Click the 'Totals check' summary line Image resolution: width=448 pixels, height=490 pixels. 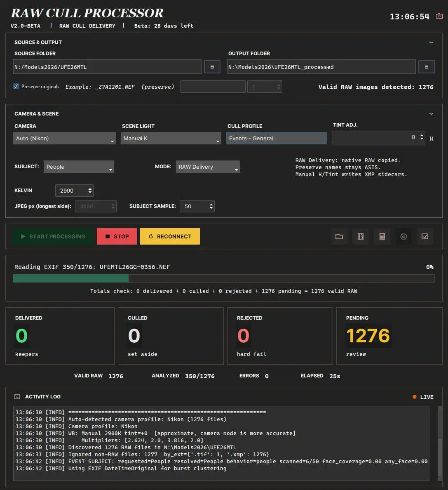tap(223, 291)
